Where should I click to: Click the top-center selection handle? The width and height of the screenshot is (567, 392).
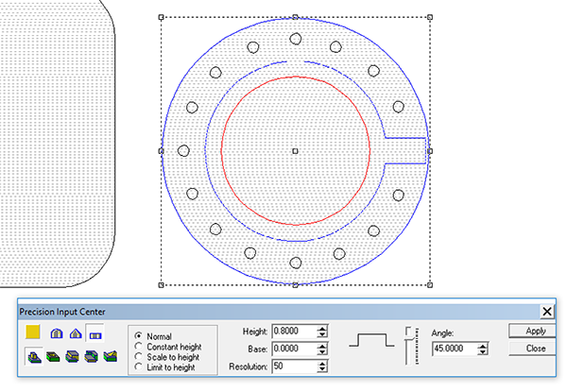(x=295, y=17)
